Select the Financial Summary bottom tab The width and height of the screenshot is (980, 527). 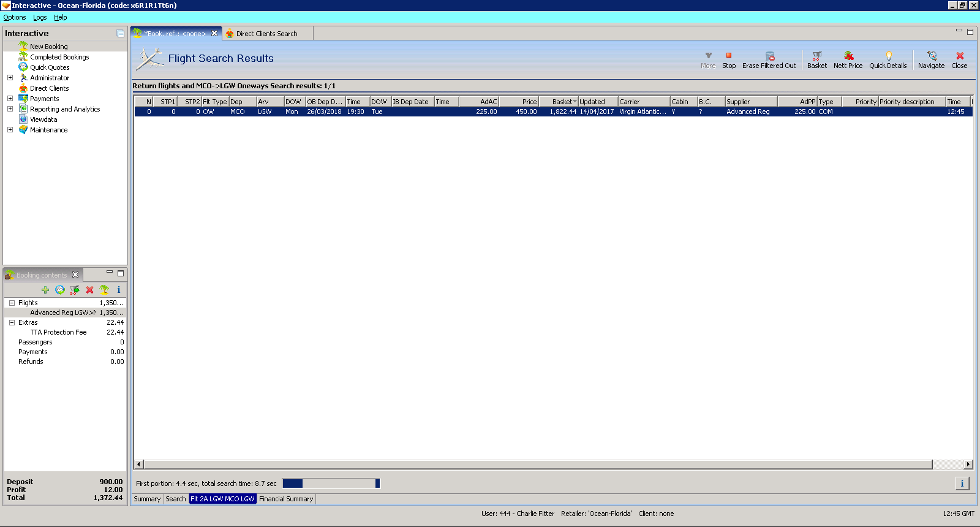[x=286, y=499]
